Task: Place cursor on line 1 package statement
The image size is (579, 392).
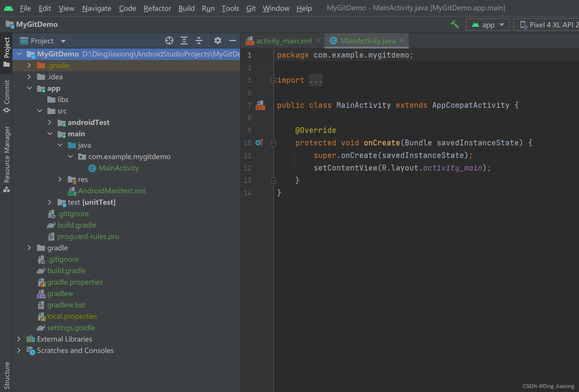Action: pyautogui.click(x=345, y=55)
